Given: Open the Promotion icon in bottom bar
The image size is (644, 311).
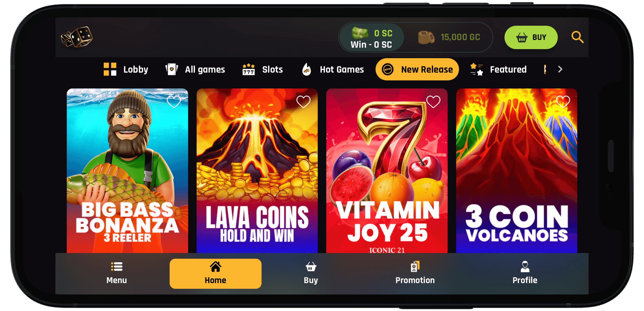Looking at the screenshot, I should pyautogui.click(x=415, y=267).
